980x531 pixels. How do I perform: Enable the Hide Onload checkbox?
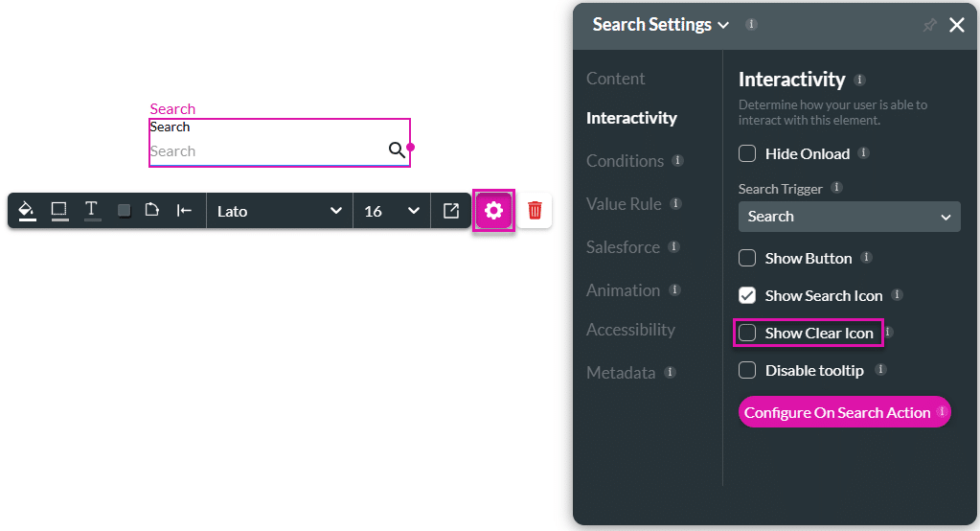[747, 153]
